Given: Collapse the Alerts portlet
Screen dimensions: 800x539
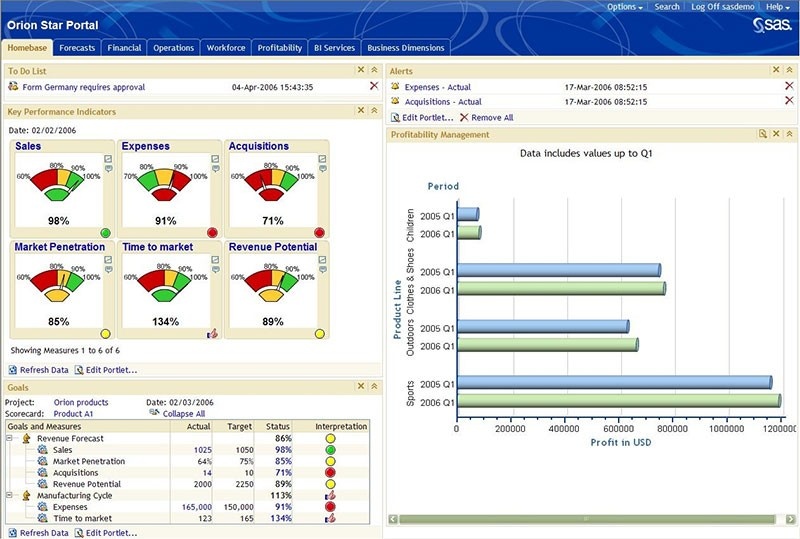Looking at the screenshot, I should click(789, 70).
